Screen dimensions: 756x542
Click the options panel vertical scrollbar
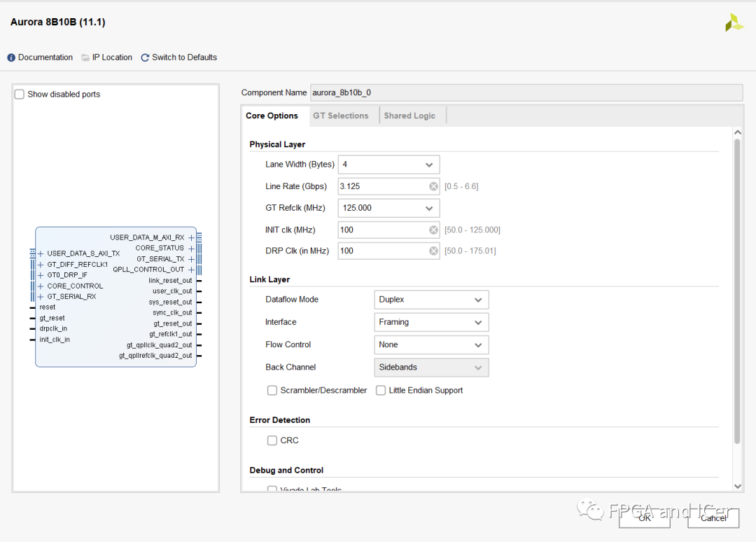pyautogui.click(x=736, y=291)
